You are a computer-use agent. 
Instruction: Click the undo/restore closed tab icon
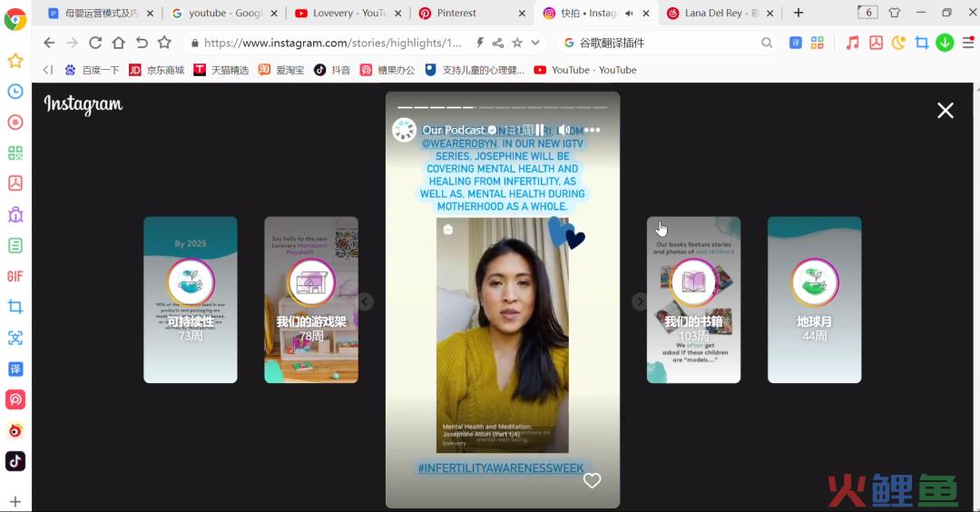point(142,43)
